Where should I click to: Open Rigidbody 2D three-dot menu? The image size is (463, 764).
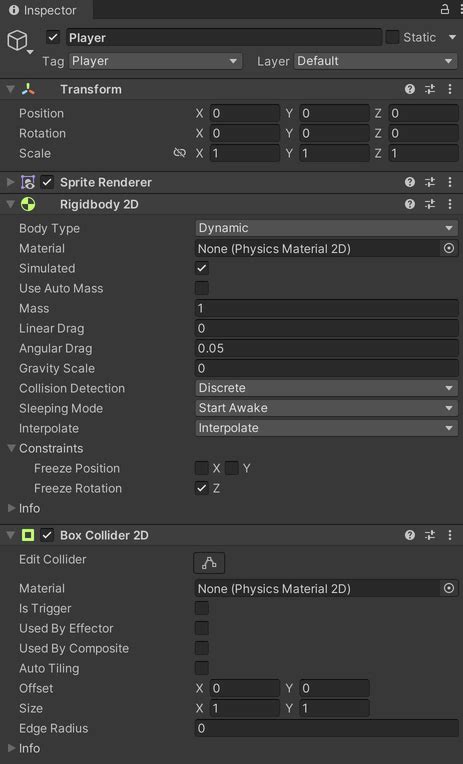click(x=450, y=204)
